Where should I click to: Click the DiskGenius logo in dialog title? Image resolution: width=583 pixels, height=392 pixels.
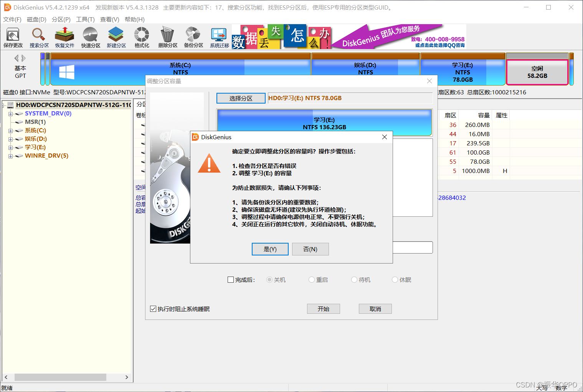pos(195,137)
